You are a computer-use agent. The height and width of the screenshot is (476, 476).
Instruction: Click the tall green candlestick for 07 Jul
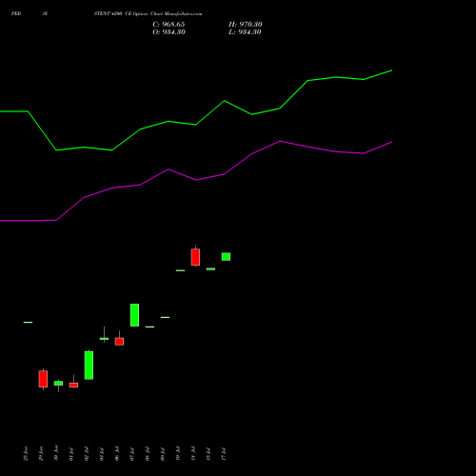pyautogui.click(x=134, y=315)
